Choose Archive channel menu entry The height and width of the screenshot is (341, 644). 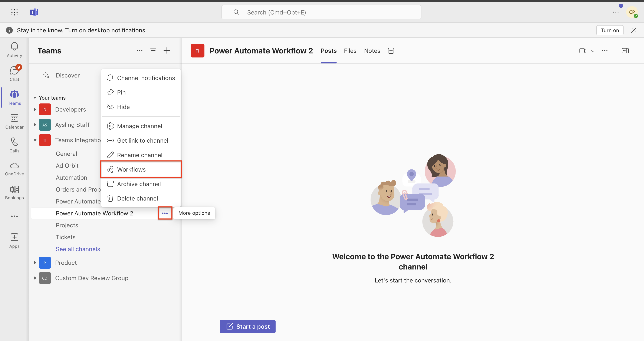pyautogui.click(x=141, y=184)
